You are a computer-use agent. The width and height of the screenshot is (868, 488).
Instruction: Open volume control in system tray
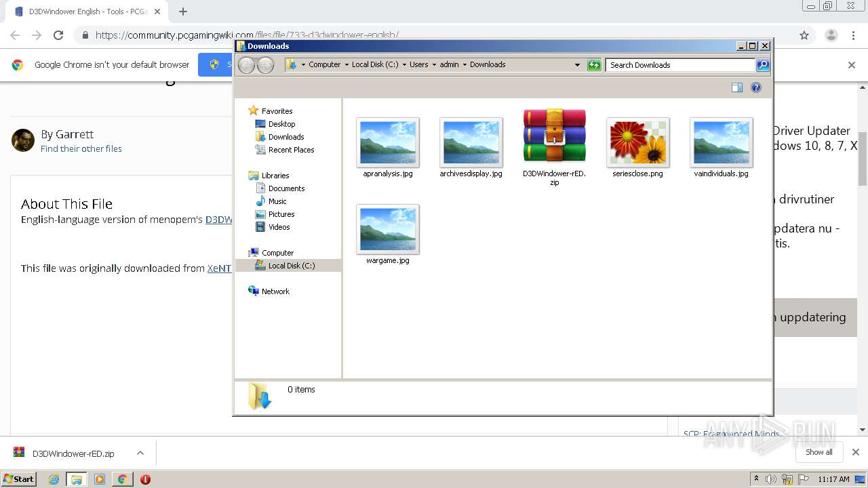771,479
